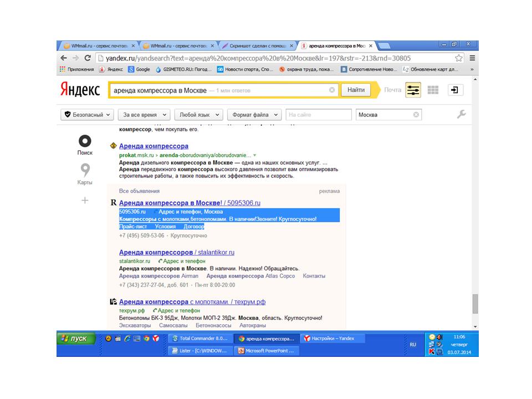Screen dimensions: 532x399
Task: Click the browser back arrow
Action: [x=63, y=58]
